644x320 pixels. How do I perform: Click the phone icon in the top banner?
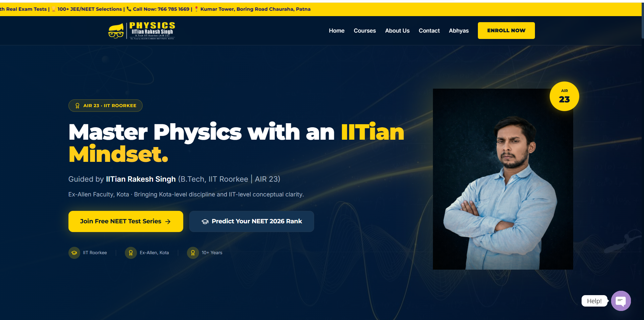(x=129, y=9)
